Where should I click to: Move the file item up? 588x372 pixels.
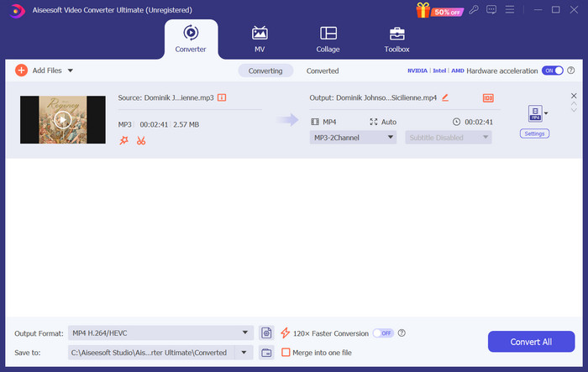tap(574, 103)
